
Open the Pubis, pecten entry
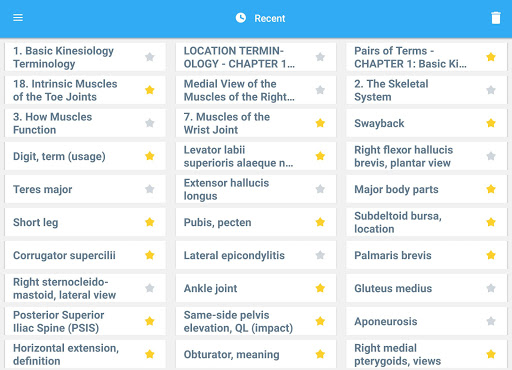(256, 222)
